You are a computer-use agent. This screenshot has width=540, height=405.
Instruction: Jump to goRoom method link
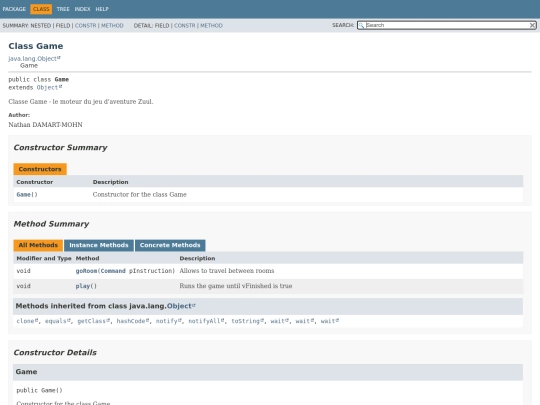click(86, 271)
